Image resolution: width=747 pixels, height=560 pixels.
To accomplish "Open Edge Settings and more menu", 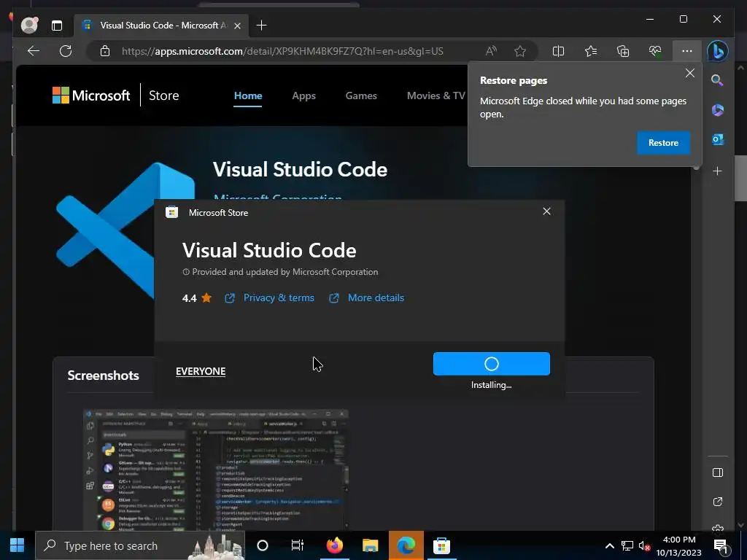I will 687,51.
